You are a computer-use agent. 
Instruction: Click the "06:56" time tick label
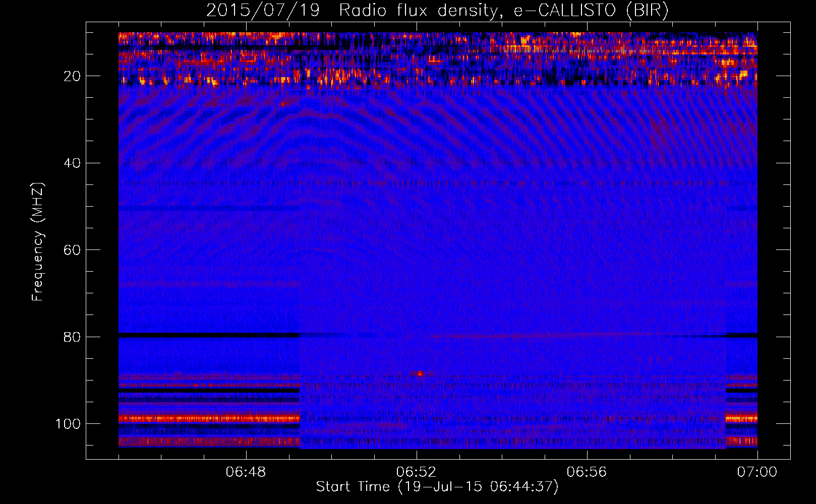pyautogui.click(x=587, y=472)
